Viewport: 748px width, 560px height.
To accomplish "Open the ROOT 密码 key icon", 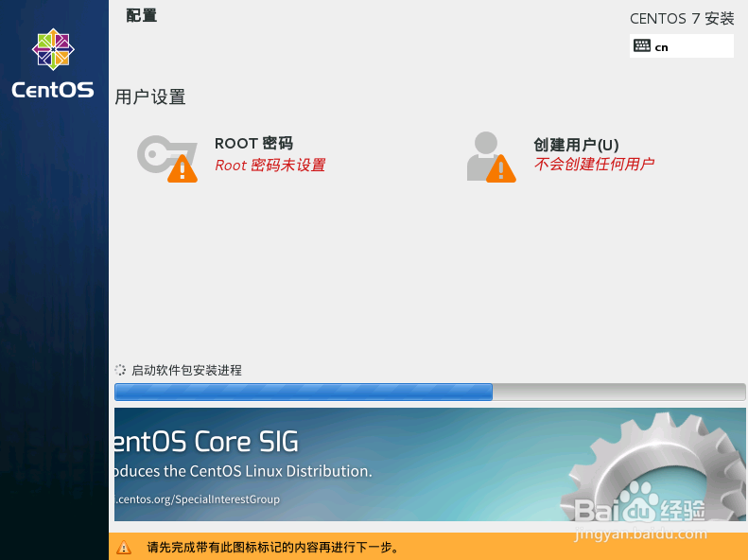I will coord(167,158).
